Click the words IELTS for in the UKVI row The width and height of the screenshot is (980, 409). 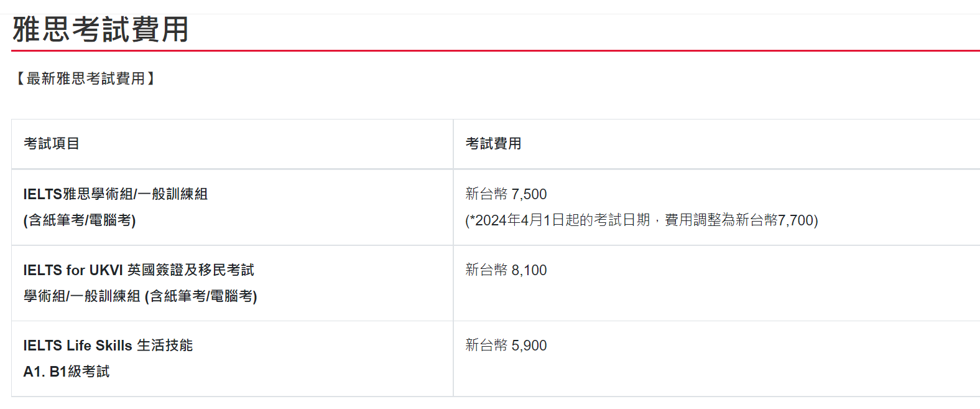tap(54, 270)
